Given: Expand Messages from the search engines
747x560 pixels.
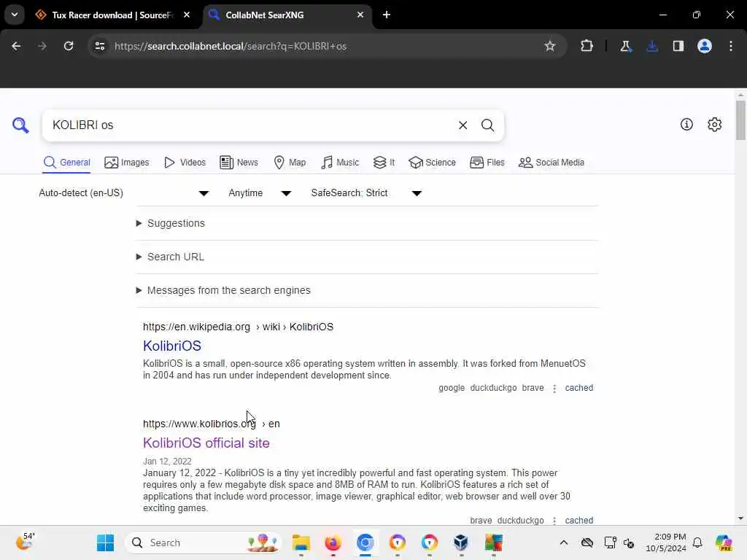Looking at the screenshot, I should pos(223,290).
